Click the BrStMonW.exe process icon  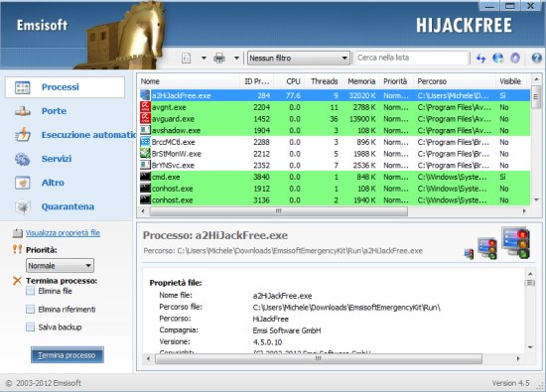coord(145,153)
